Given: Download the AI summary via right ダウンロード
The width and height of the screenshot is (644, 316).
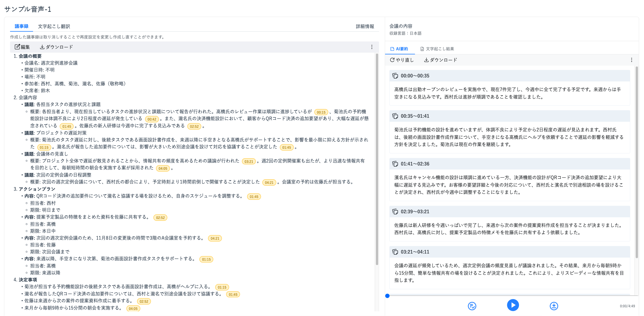Looking at the screenshot, I should point(441,60).
